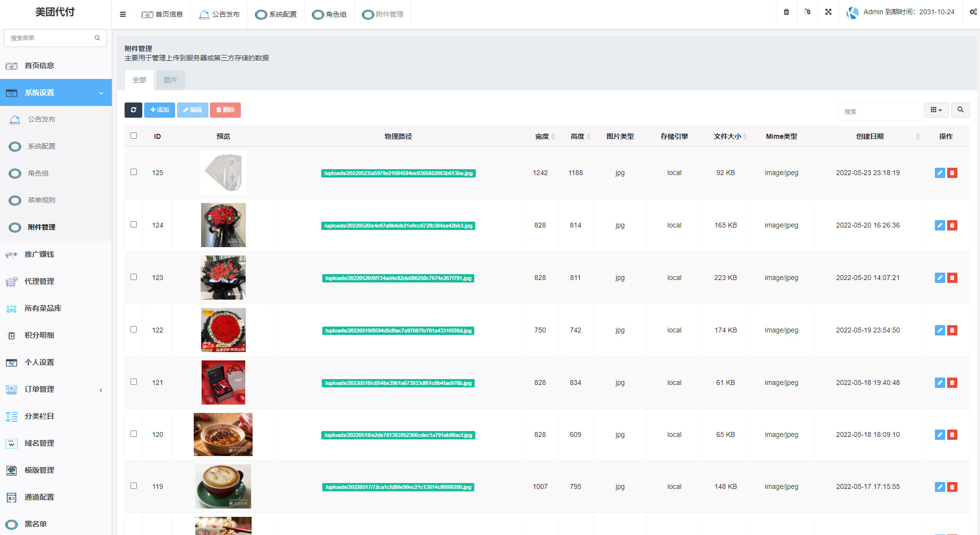980x535 pixels.
Task: Focus the table 搜索 input field
Action: pos(880,111)
